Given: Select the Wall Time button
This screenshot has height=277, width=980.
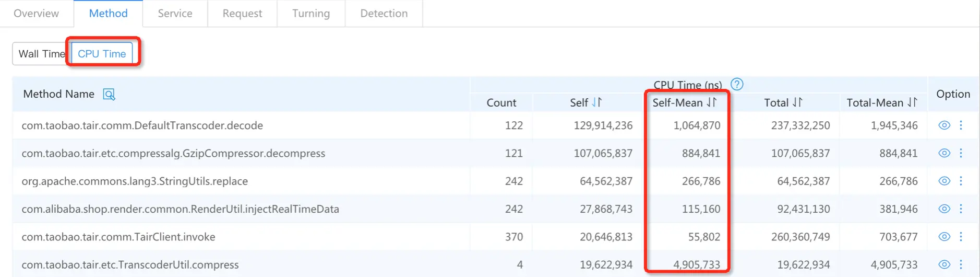Looking at the screenshot, I should tap(42, 54).
